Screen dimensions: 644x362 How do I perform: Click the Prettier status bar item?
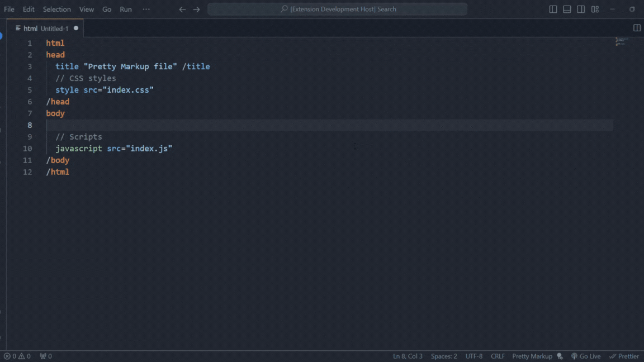(x=624, y=356)
